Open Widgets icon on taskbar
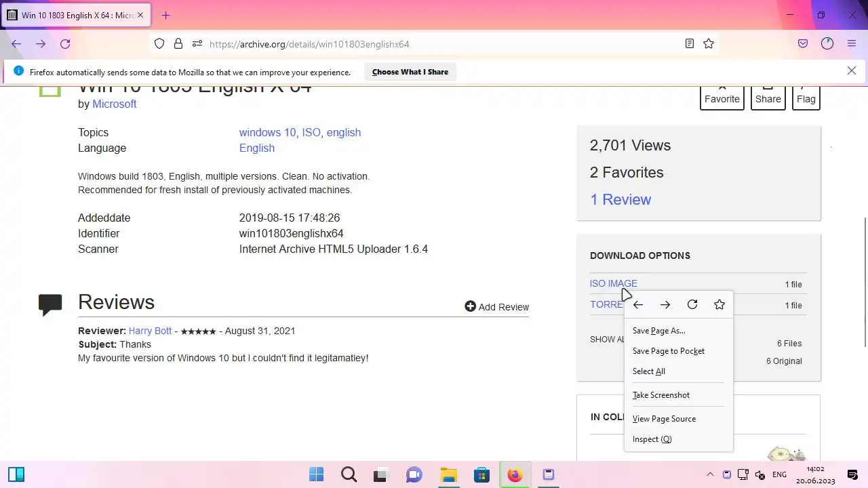868x488 pixels. click(16, 474)
